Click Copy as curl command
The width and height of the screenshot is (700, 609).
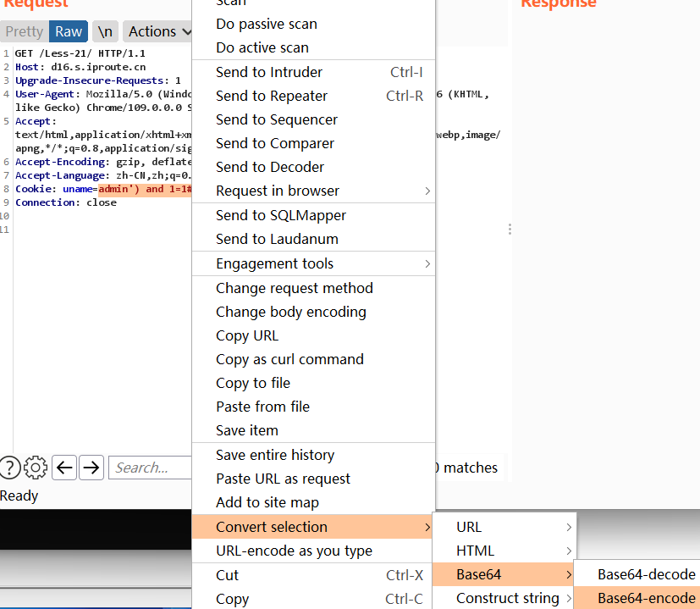(289, 359)
